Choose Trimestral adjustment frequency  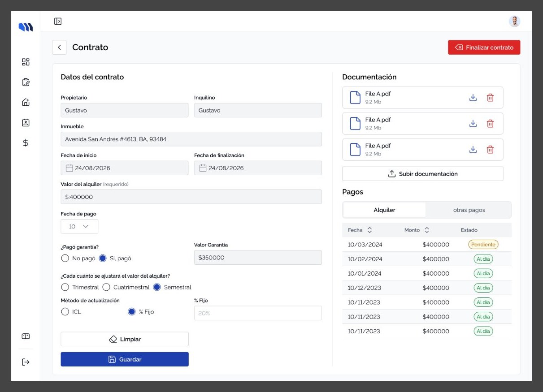click(65, 287)
